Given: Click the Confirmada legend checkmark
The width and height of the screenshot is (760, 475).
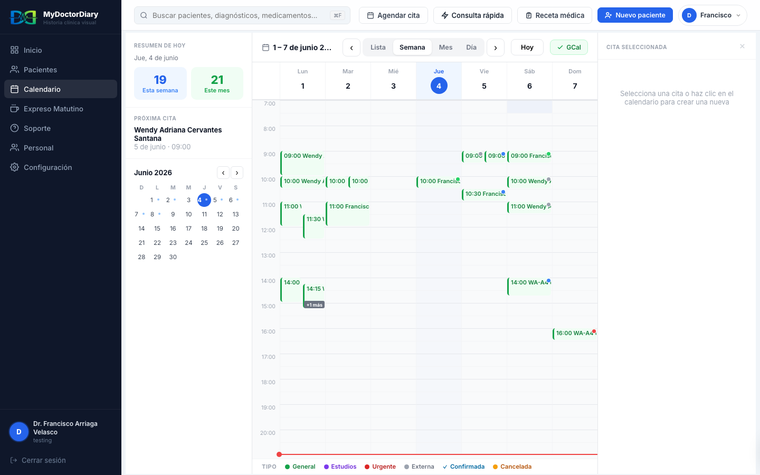Looking at the screenshot, I should pos(445,467).
